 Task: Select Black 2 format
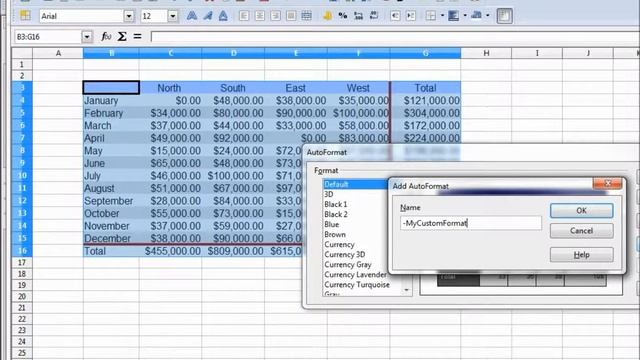[336, 214]
